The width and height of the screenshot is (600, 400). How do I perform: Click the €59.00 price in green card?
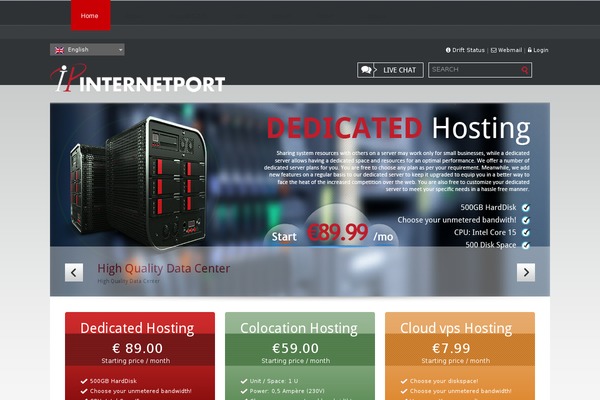tap(295, 348)
